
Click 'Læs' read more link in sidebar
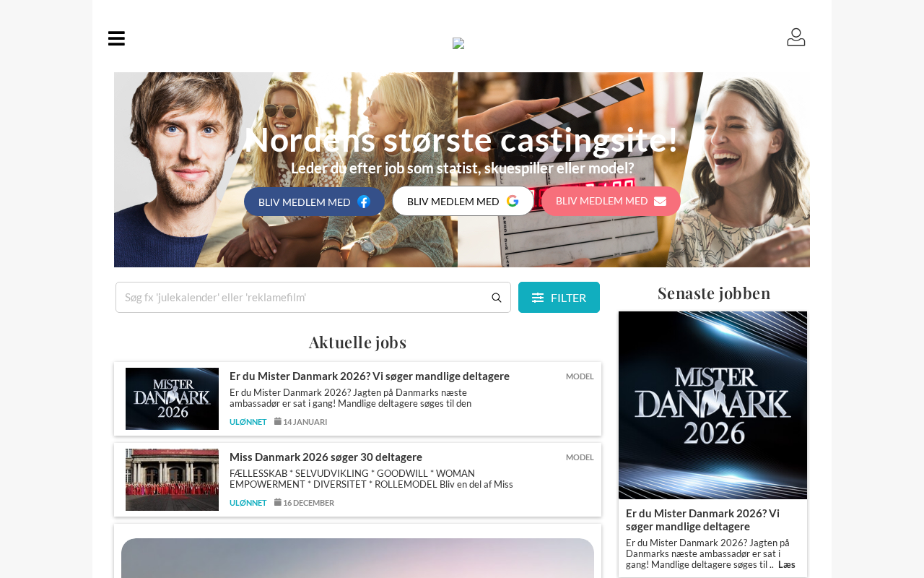787,564
